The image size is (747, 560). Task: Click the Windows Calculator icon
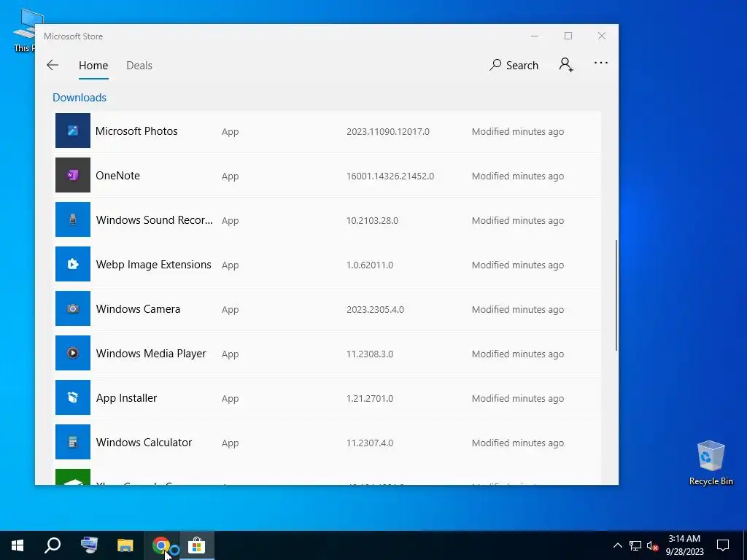click(x=73, y=442)
